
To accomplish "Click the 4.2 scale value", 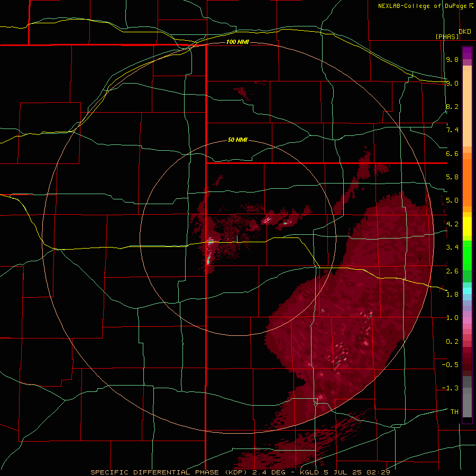I will coord(452,224).
